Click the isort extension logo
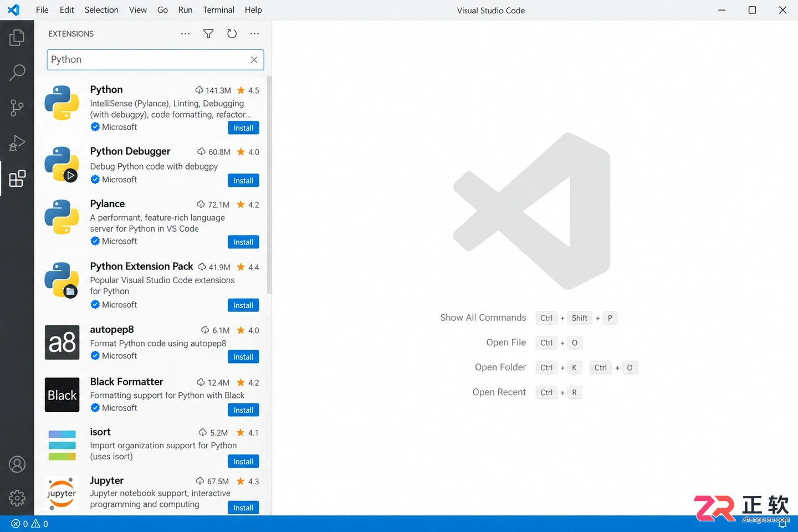Screen dimensions: 798x532 click(x=62, y=445)
